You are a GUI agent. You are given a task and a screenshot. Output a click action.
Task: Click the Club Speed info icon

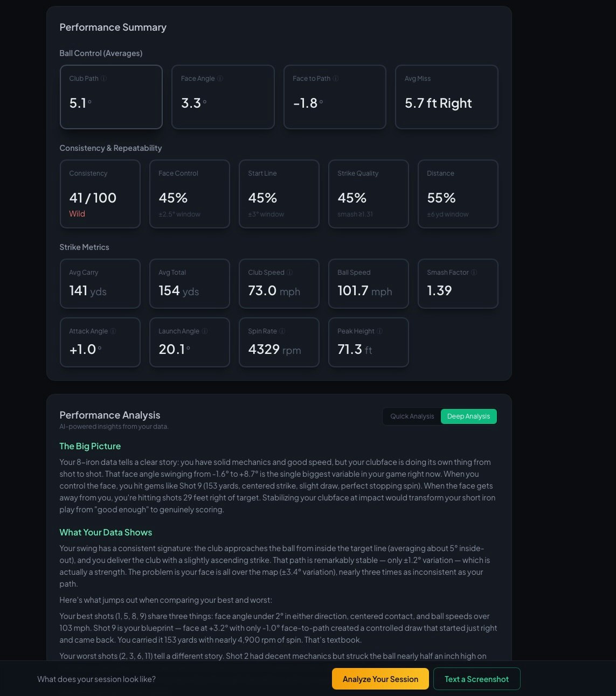[x=289, y=273]
